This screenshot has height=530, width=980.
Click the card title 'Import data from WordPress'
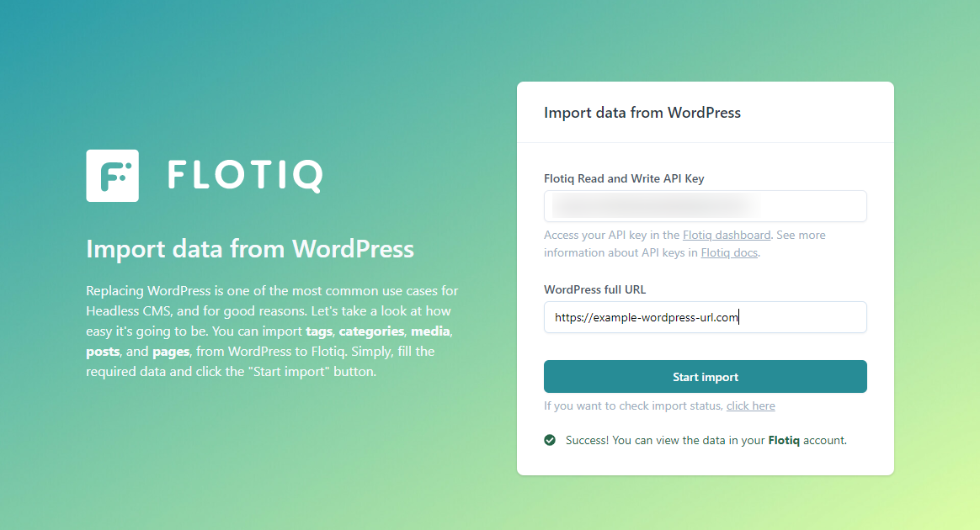coord(642,113)
